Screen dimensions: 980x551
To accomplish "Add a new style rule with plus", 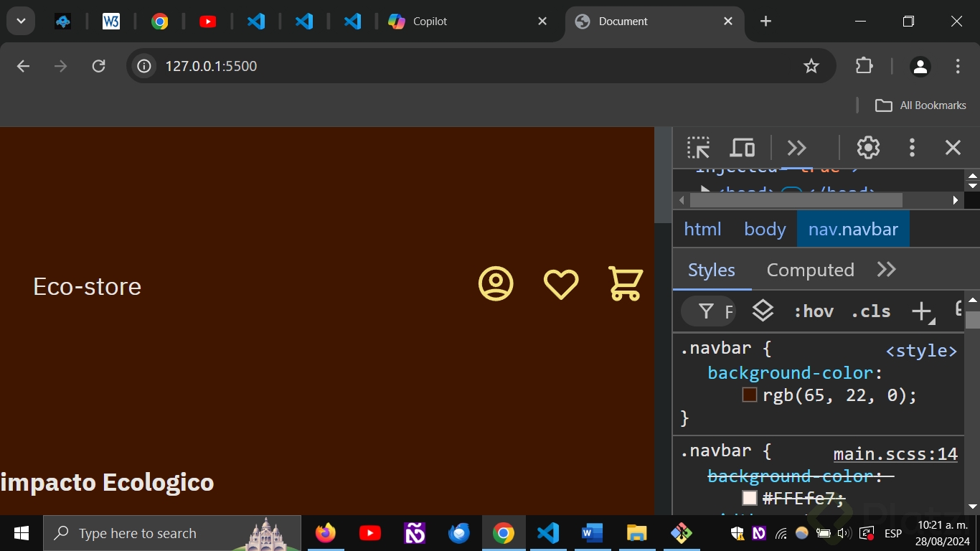I will click(x=921, y=311).
